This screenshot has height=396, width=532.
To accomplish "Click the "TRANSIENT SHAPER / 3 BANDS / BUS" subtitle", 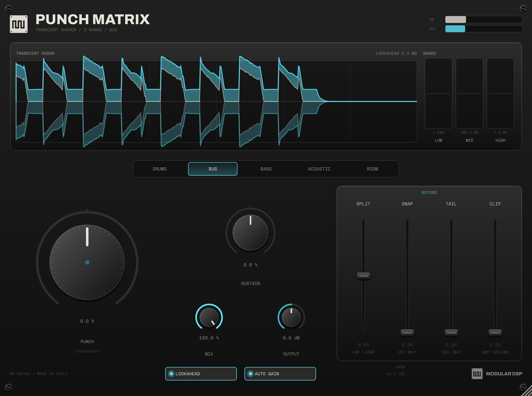I will 76,30.
